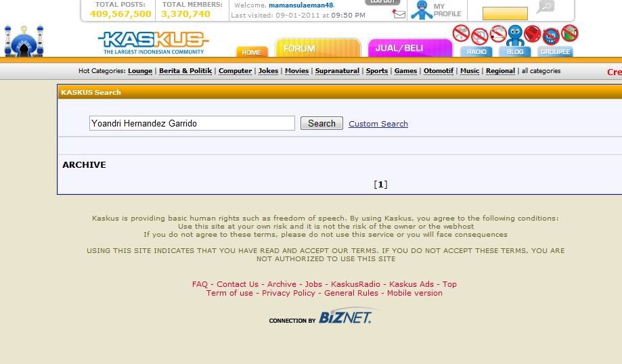Open the Games category
This screenshot has height=364, width=622.
tap(405, 70)
